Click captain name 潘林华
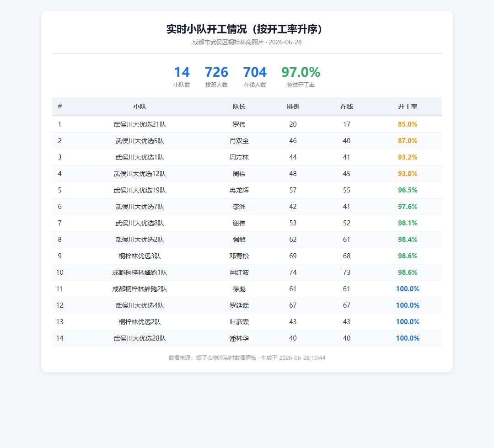Image resolution: width=494 pixels, height=448 pixels. pos(239,338)
